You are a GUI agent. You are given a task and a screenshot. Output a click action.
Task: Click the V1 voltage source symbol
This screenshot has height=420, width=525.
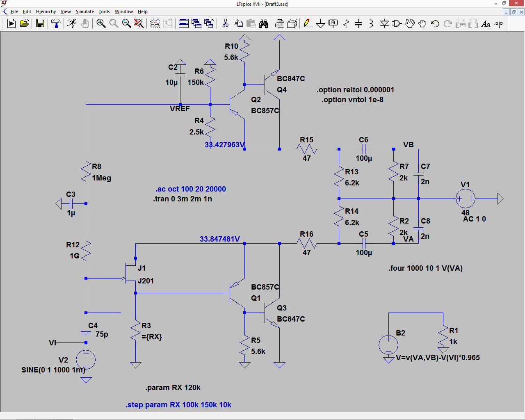[x=466, y=199]
